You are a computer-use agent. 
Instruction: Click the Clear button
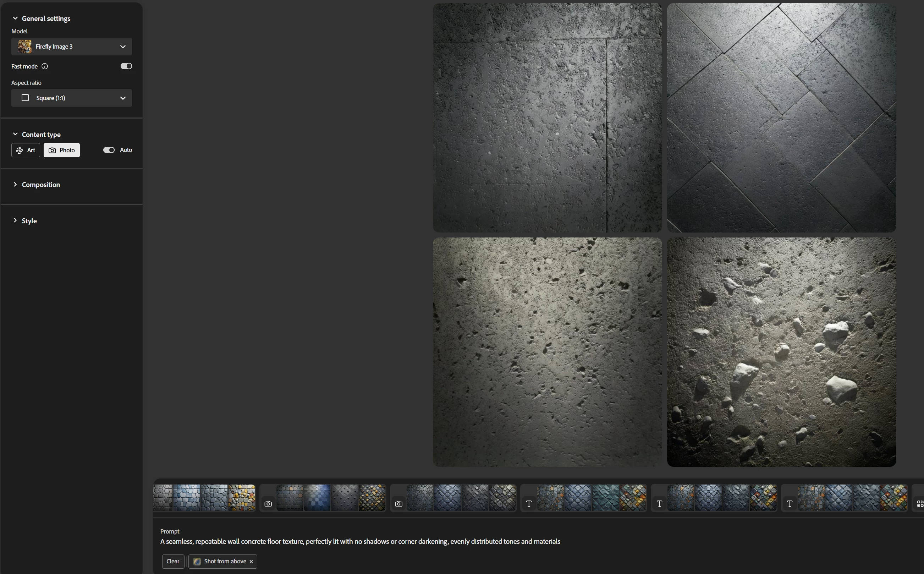[173, 562]
